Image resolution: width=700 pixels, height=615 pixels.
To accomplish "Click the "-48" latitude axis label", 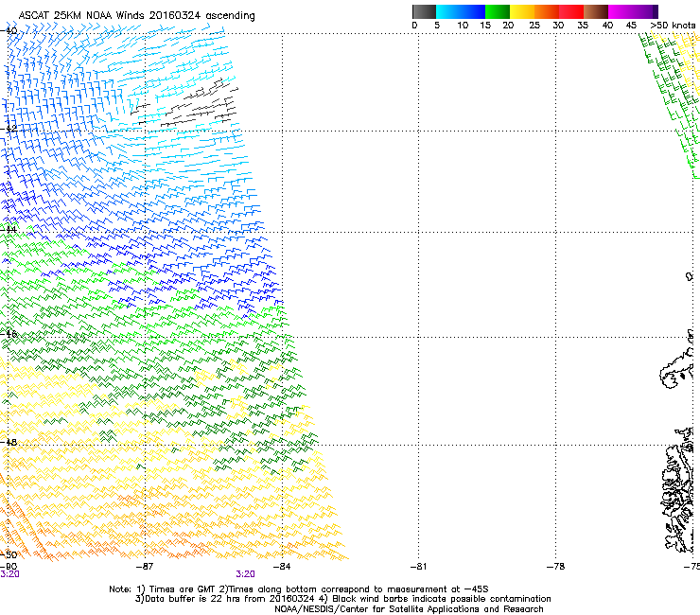I will coord(9,442).
